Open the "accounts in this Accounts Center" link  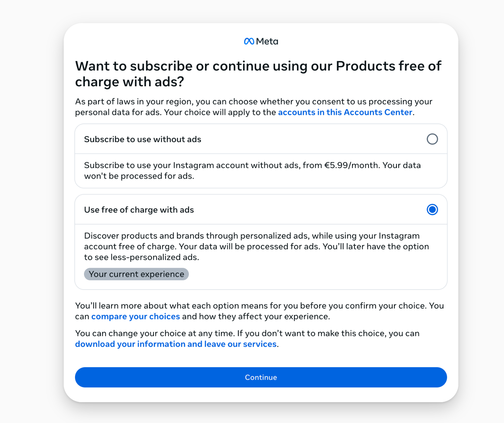(345, 113)
